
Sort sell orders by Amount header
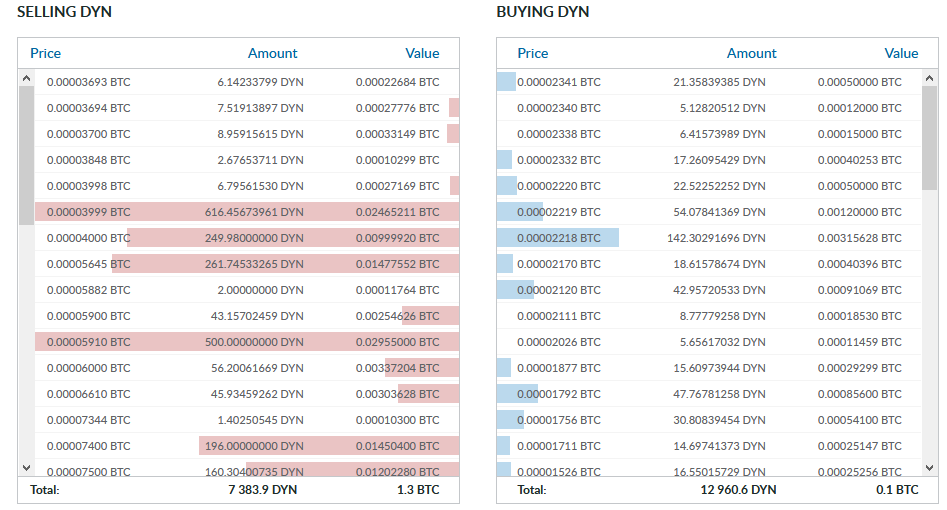point(272,53)
